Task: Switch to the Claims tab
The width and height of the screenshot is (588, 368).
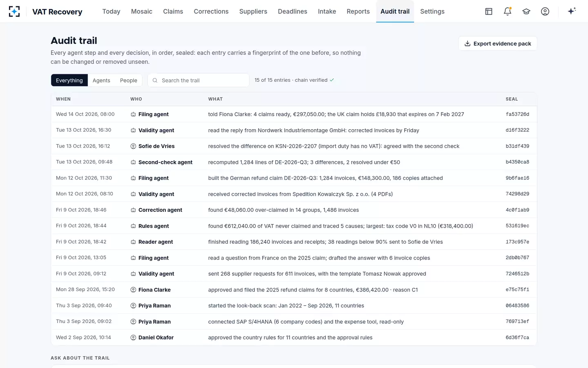Action: tap(173, 11)
